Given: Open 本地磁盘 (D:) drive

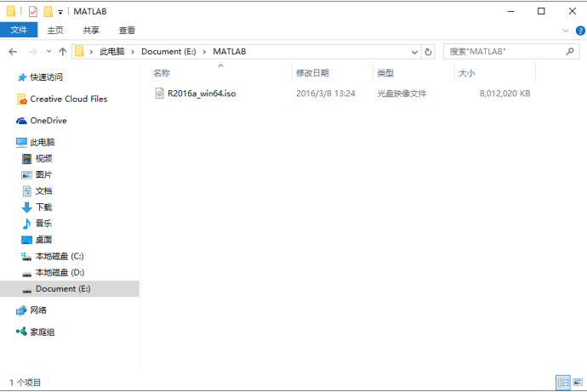Looking at the screenshot, I should pyautogui.click(x=60, y=272).
